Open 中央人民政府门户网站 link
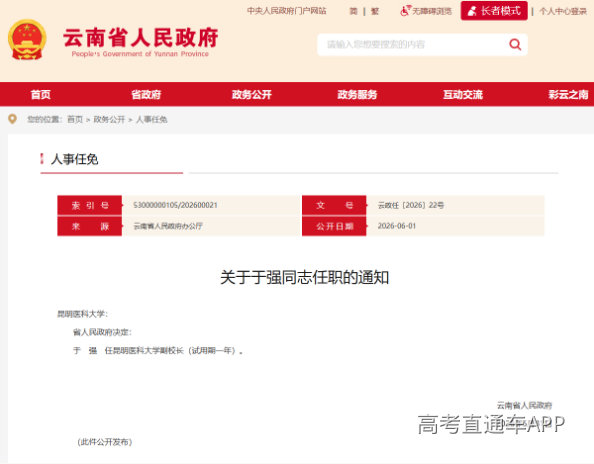 point(286,11)
